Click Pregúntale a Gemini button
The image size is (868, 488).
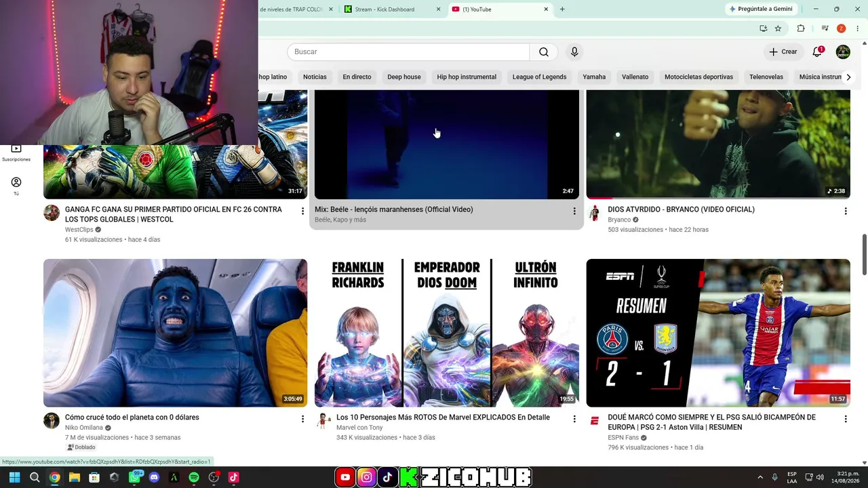point(761,9)
